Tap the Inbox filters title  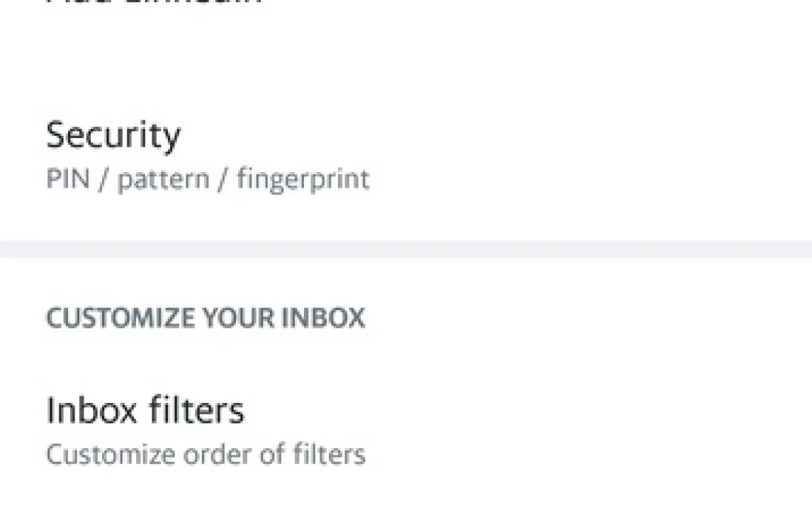(x=145, y=410)
